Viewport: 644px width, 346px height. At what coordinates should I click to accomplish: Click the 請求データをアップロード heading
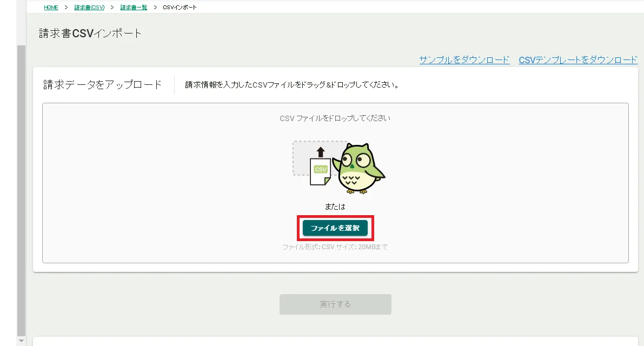[102, 84]
